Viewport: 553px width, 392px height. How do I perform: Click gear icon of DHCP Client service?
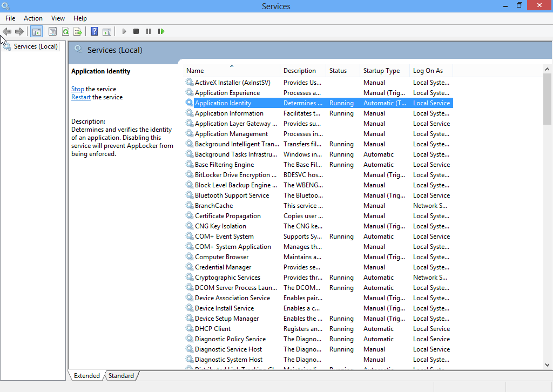tap(190, 328)
